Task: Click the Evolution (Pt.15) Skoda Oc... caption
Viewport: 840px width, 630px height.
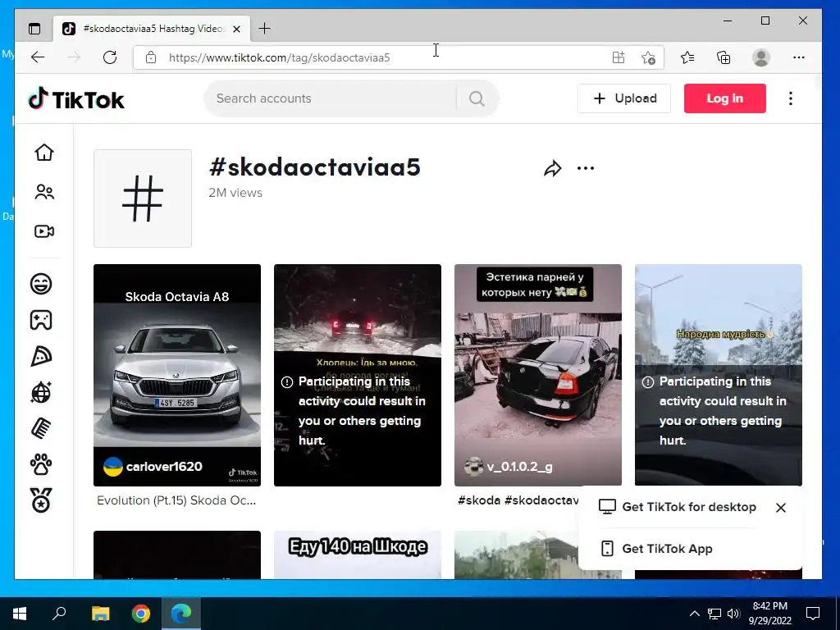Action: tap(176, 500)
